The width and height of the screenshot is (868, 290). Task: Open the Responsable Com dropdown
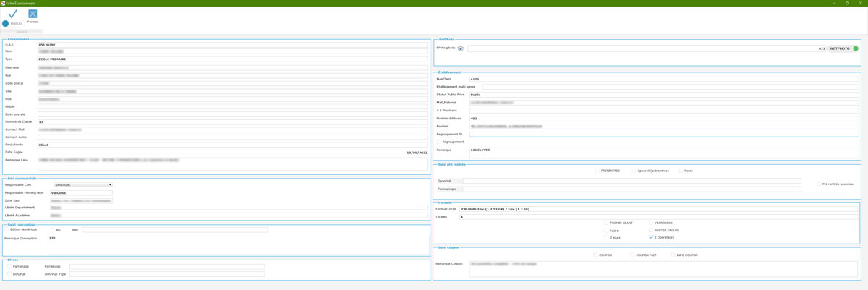(x=83, y=184)
